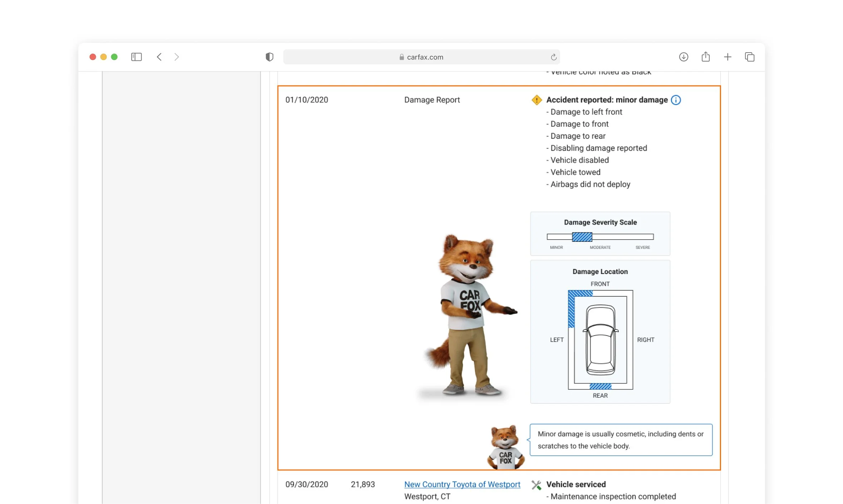Open a new tab with the plus icon

[x=727, y=57]
